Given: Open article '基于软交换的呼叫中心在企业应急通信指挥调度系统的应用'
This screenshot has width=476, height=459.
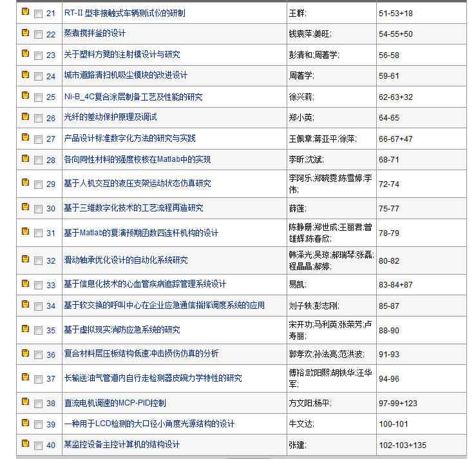Looking at the screenshot, I should click(164, 306).
